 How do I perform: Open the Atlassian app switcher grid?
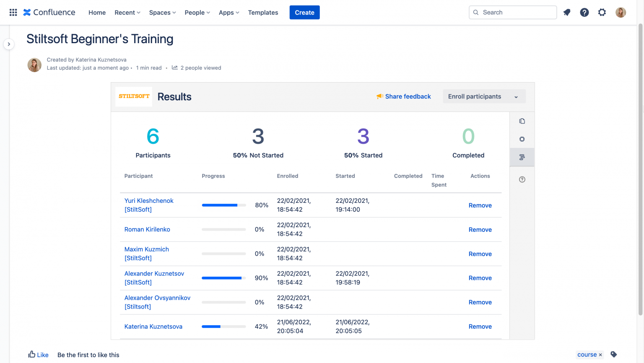coord(13,12)
